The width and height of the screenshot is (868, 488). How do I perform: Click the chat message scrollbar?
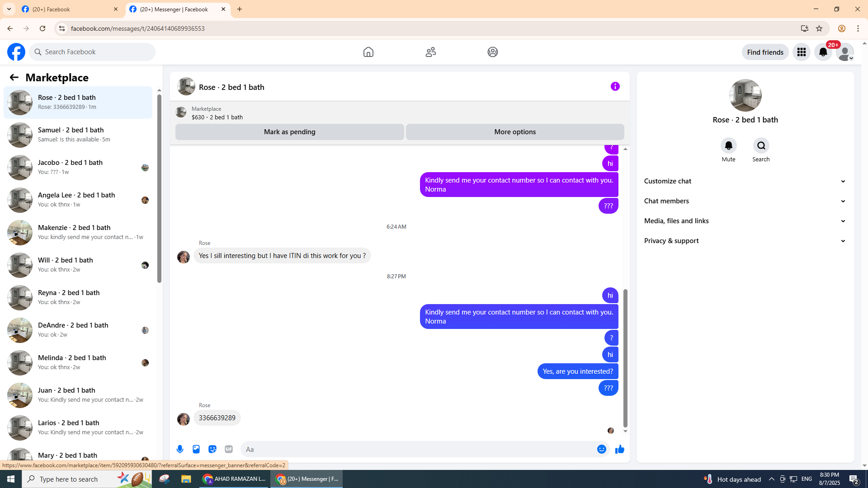(625, 358)
